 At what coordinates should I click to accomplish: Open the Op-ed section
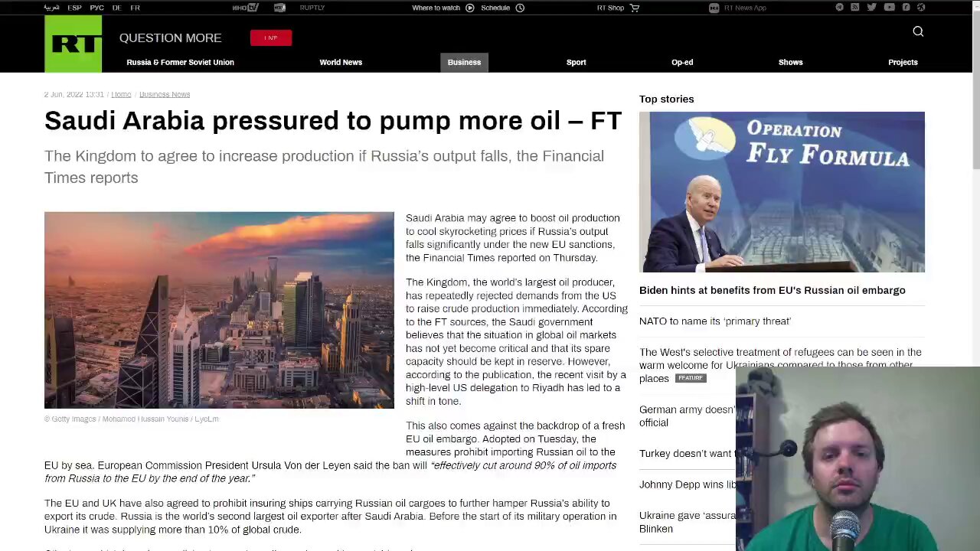point(682,62)
